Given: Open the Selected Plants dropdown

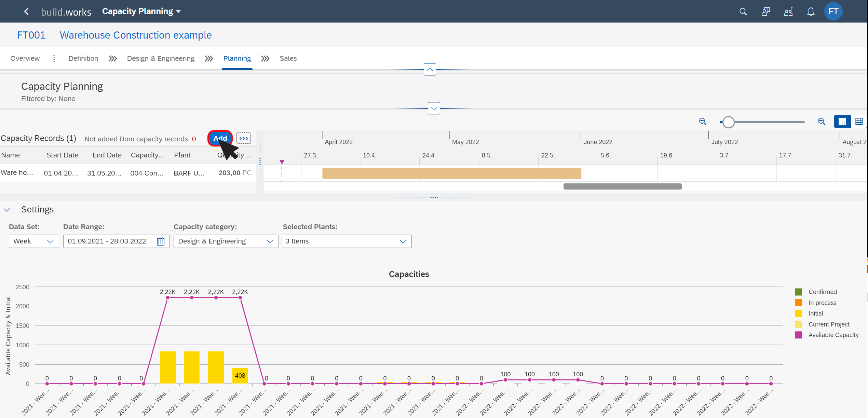Looking at the screenshot, I should 347,241.
